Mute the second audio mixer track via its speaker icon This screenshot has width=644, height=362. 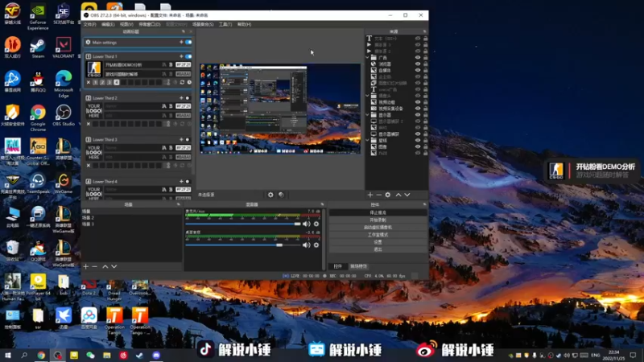click(307, 245)
